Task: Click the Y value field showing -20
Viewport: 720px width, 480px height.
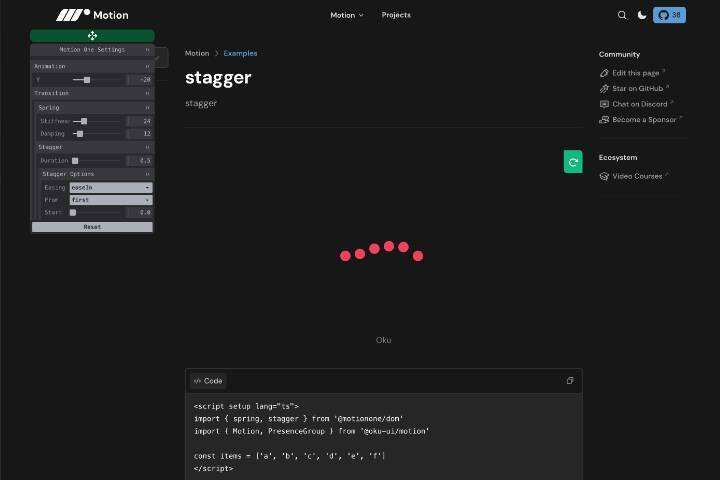Action: [x=141, y=80]
